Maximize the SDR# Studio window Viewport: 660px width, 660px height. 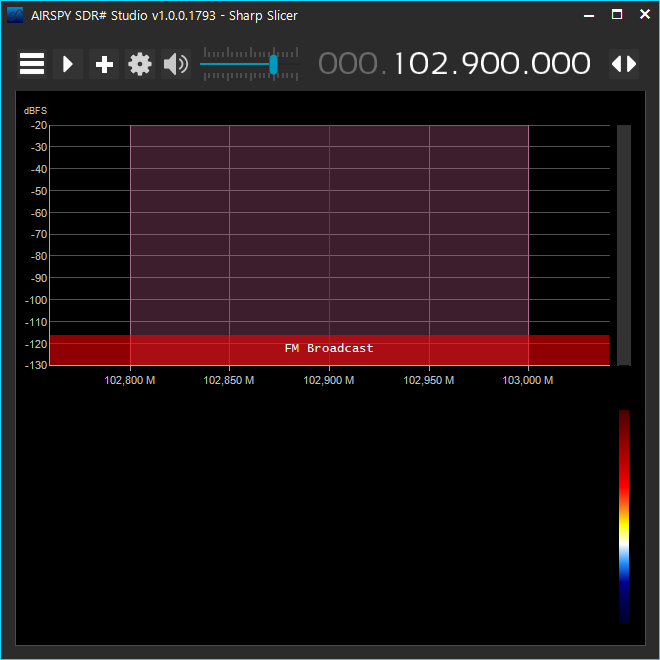tap(617, 15)
